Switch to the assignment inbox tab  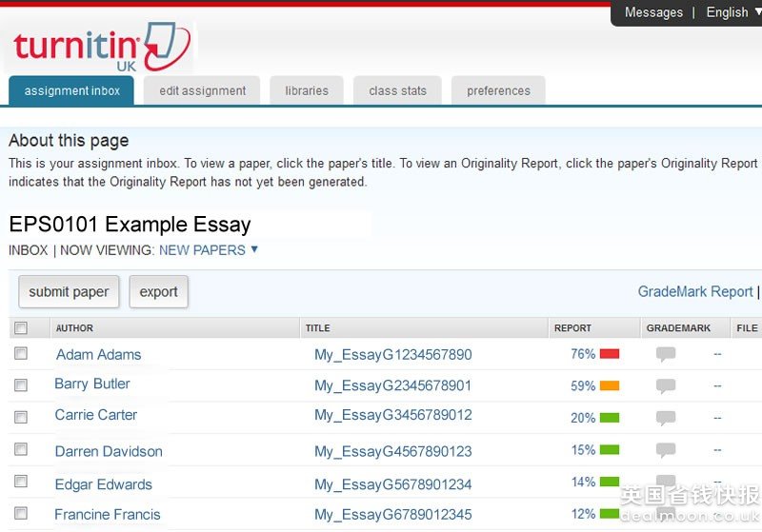point(71,90)
